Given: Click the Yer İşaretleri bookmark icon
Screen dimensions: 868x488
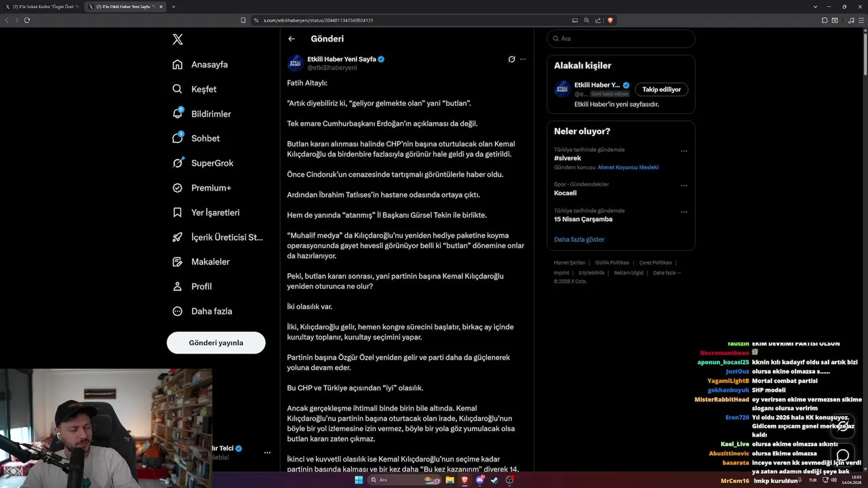Looking at the screenshot, I should pyautogui.click(x=178, y=212).
